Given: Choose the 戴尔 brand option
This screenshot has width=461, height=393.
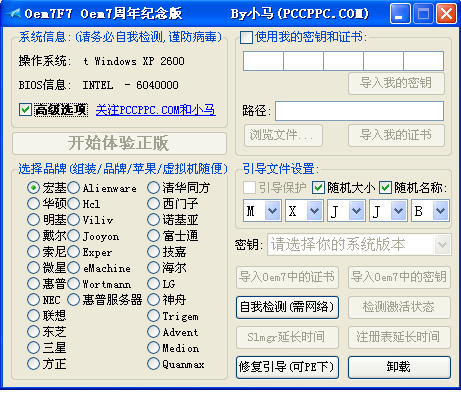Looking at the screenshot, I should 33,236.
